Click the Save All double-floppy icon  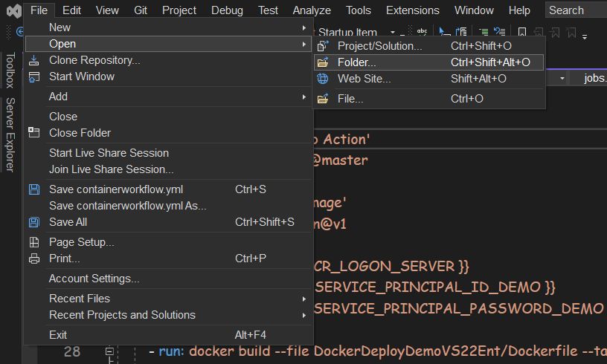(x=33, y=222)
